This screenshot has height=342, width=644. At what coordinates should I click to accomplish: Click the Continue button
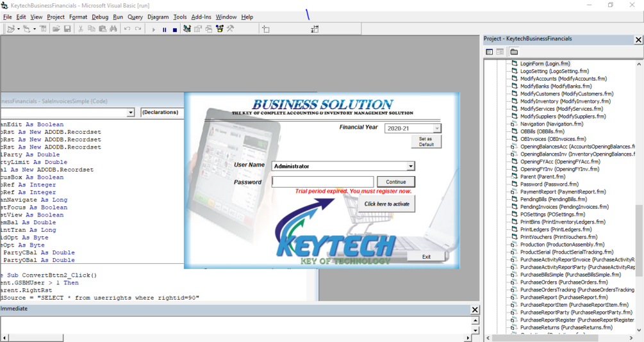coord(396,182)
